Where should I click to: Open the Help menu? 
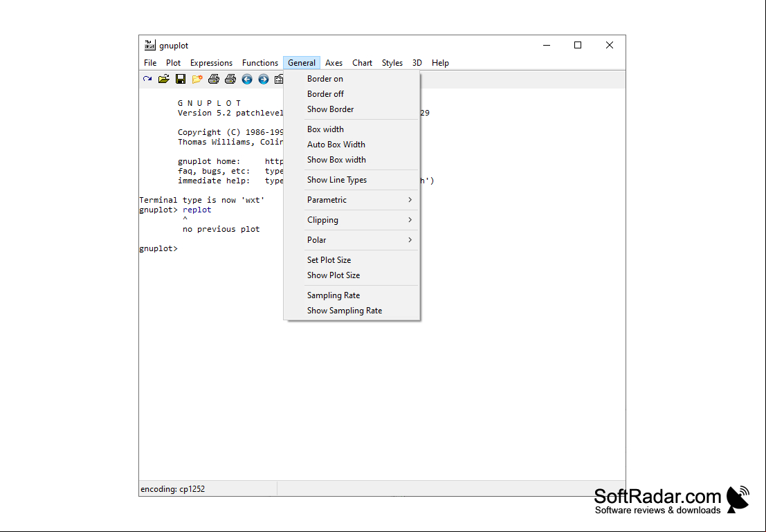coord(440,63)
